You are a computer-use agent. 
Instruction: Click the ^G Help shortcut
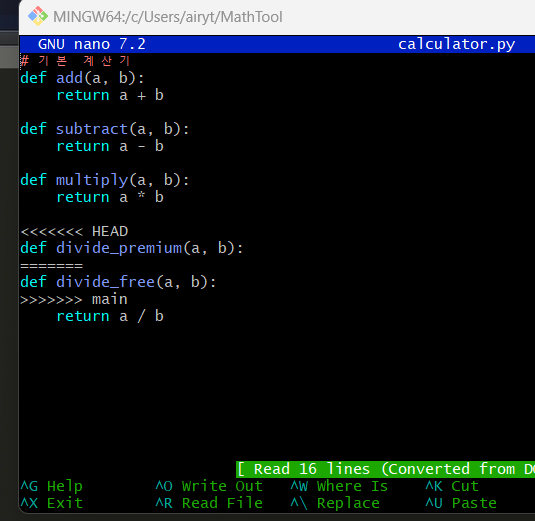click(52, 486)
